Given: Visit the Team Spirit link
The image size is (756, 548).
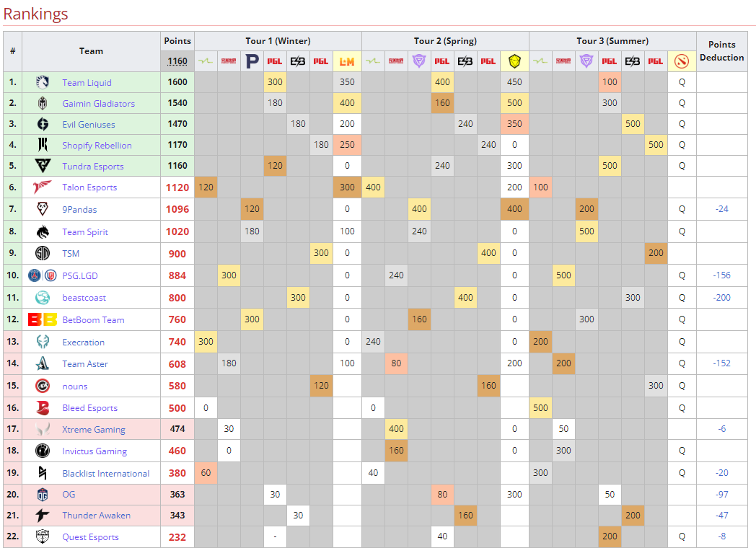Looking at the screenshot, I should 85,232.
